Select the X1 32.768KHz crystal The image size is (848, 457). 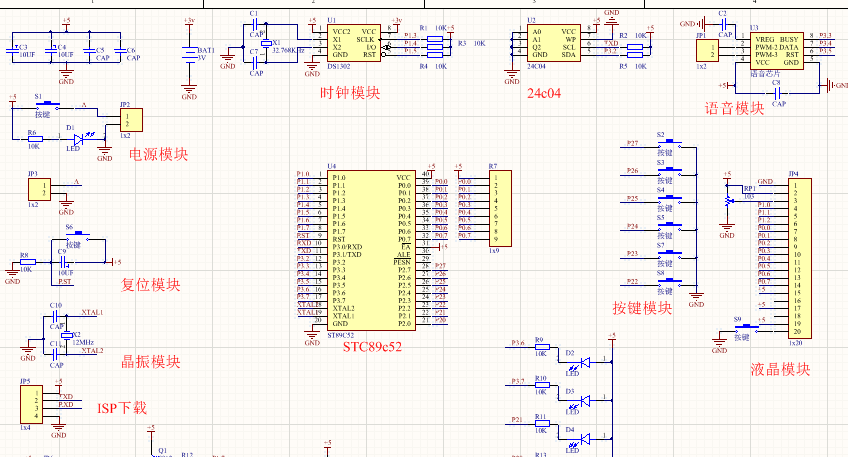(x=266, y=43)
